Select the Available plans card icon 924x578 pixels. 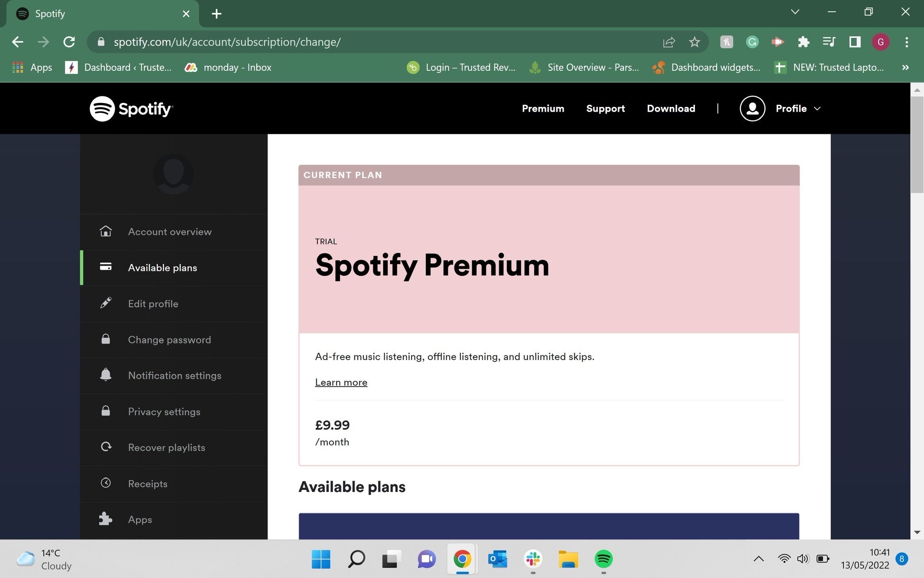pyautogui.click(x=106, y=267)
